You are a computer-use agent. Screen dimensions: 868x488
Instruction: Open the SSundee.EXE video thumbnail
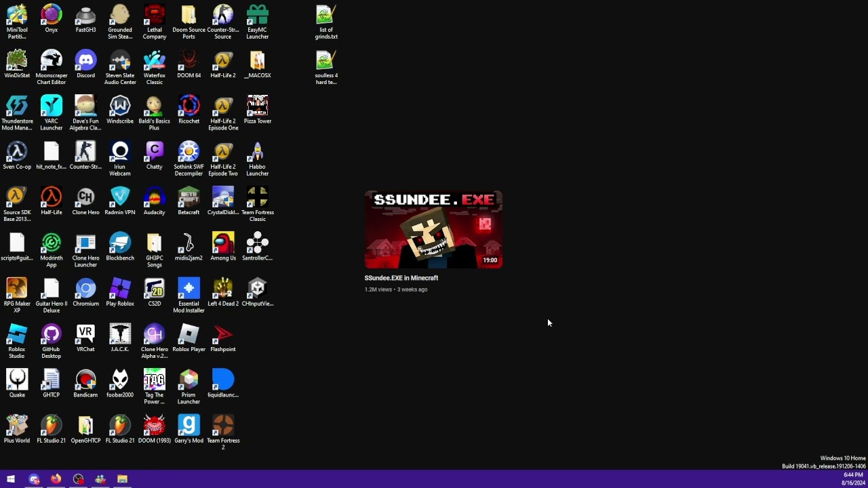433,230
